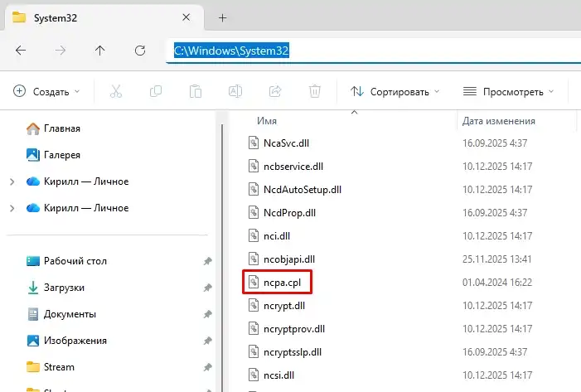581x392 pixels.
Task: Expand second Кирилл — Личное node
Action: [12, 208]
